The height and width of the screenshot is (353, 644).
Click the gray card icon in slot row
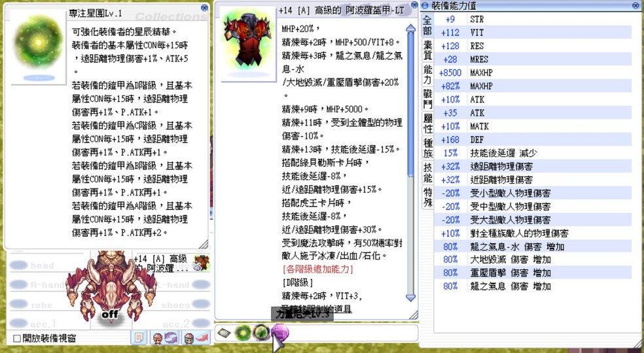(x=224, y=332)
